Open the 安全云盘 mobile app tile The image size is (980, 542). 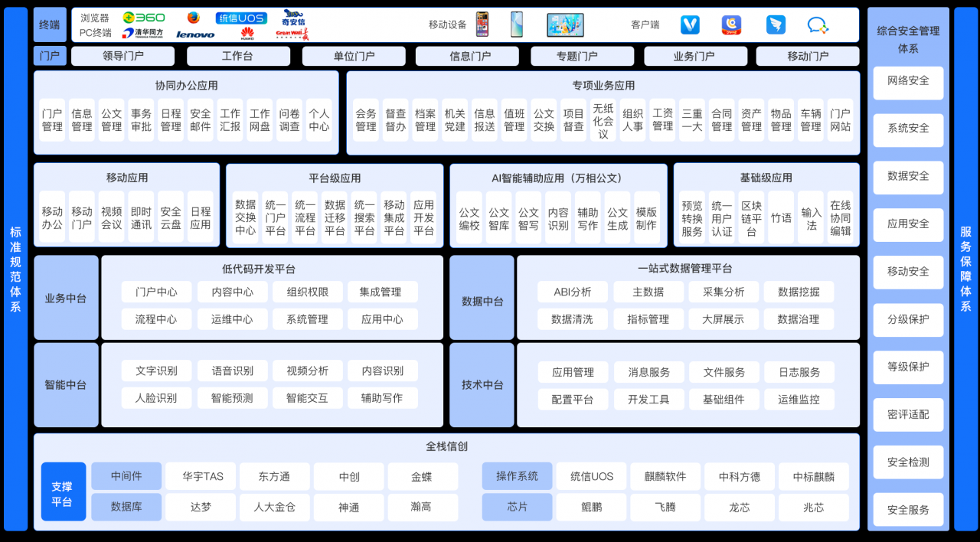click(171, 217)
